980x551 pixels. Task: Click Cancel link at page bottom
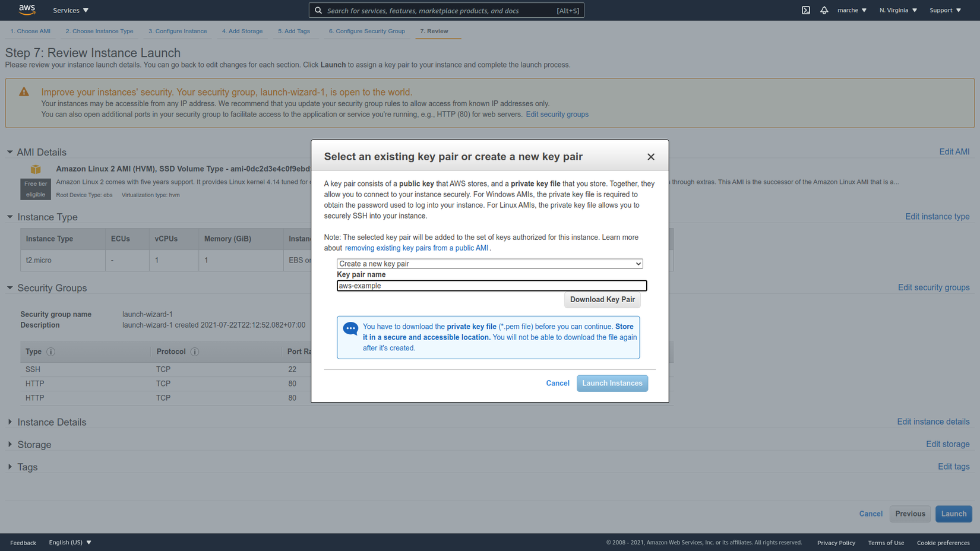(x=871, y=514)
